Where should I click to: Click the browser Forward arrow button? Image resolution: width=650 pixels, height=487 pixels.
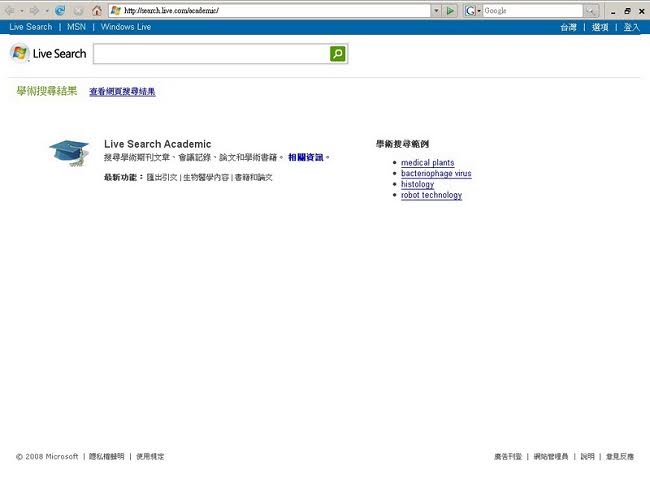click(x=34, y=10)
